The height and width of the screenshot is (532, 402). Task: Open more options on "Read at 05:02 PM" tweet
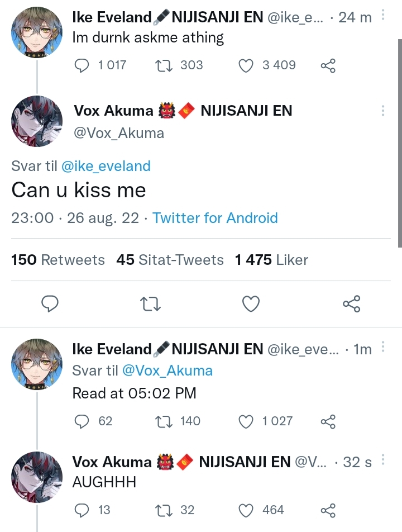[383, 348]
